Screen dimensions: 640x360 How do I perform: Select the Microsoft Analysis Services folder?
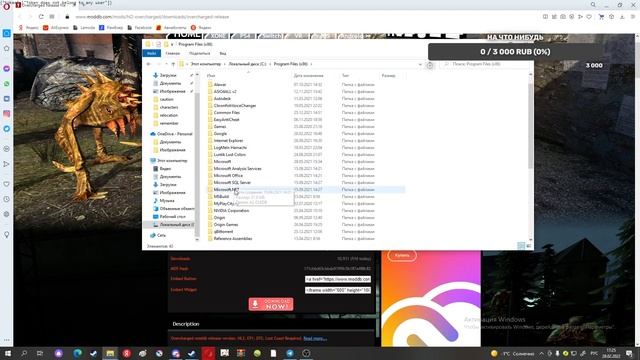[238, 169]
